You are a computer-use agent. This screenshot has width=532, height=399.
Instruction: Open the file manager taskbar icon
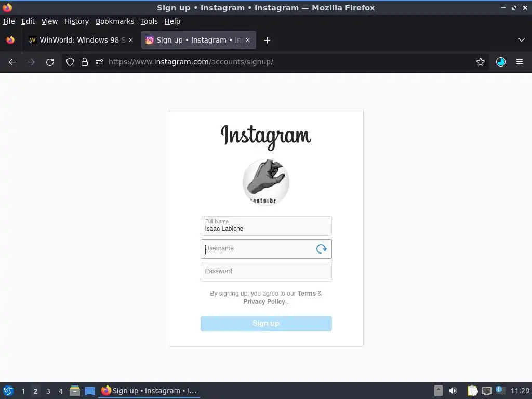(75, 391)
